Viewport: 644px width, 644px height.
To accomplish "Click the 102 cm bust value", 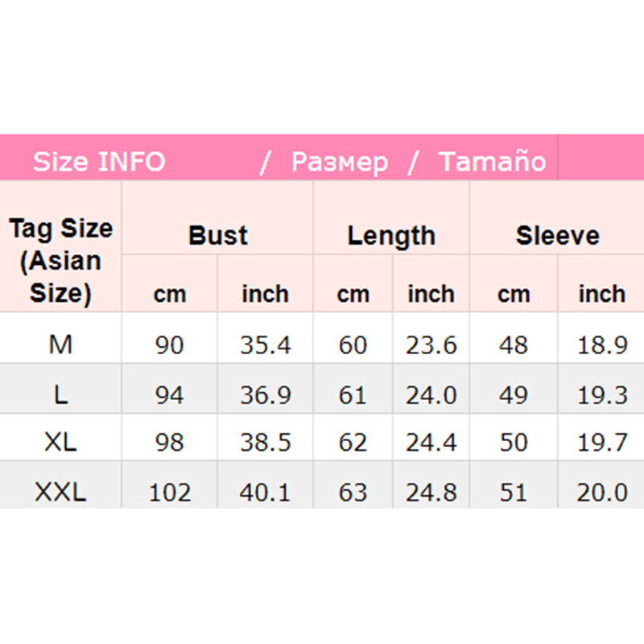I will coord(169,492).
